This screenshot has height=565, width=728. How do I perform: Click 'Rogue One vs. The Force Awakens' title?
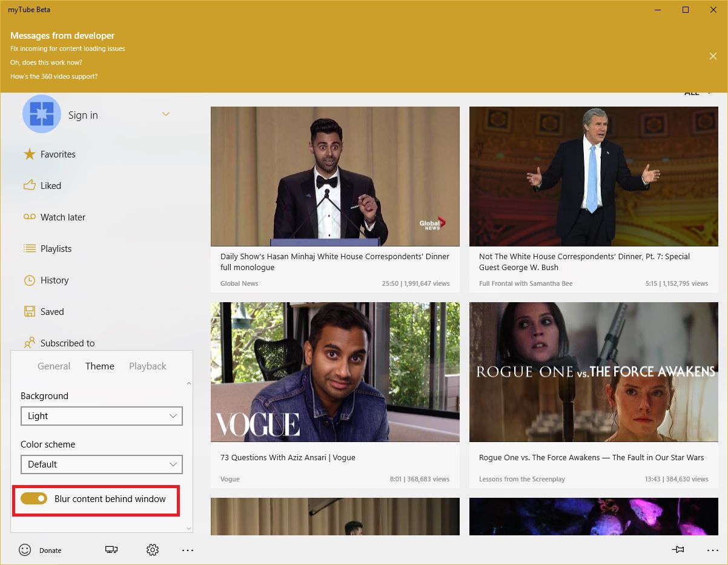click(x=592, y=458)
